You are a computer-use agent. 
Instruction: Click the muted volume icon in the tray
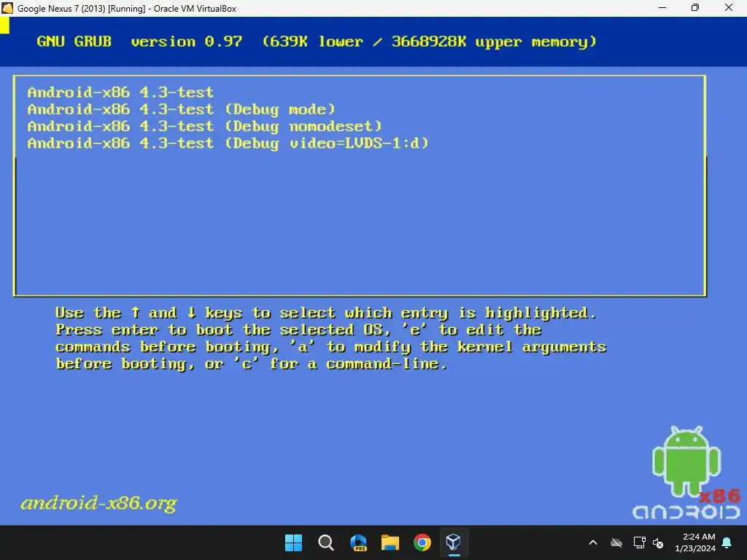click(x=658, y=542)
